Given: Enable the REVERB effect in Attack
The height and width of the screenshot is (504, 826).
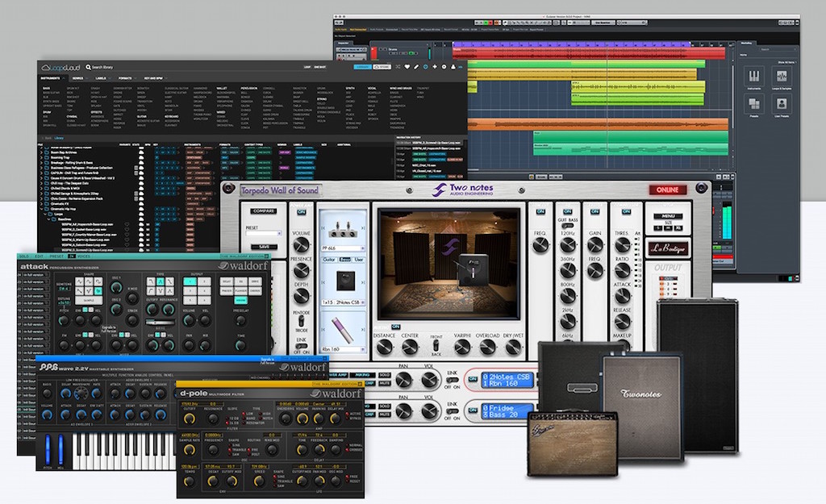Looking at the screenshot, I should [x=240, y=300].
